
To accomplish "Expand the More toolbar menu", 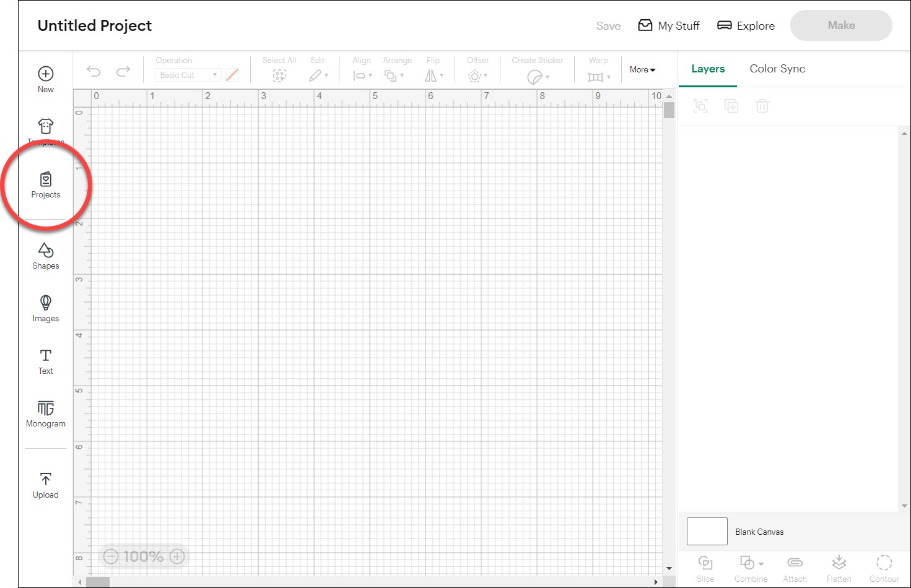I will 642,69.
